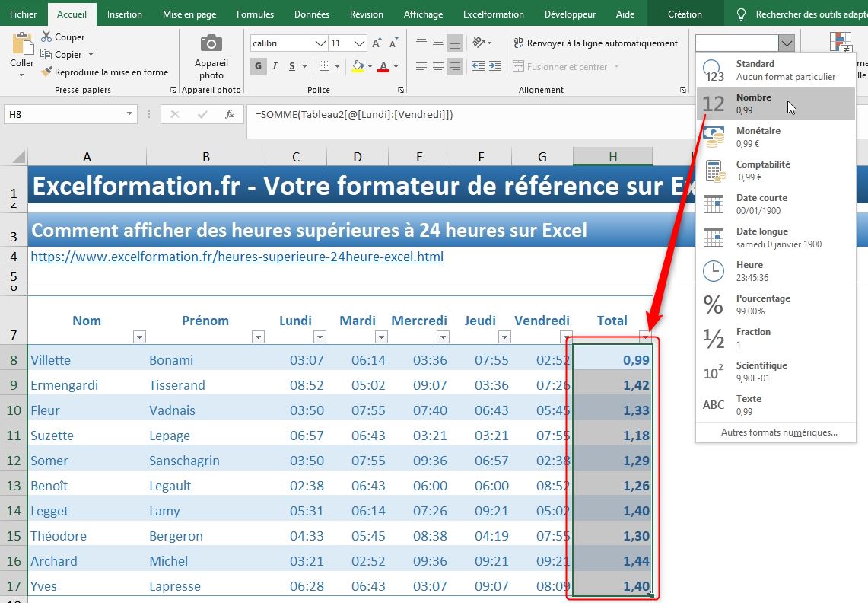The image size is (868, 603).
Task: Toggle bold G formatting
Action: pyautogui.click(x=258, y=66)
